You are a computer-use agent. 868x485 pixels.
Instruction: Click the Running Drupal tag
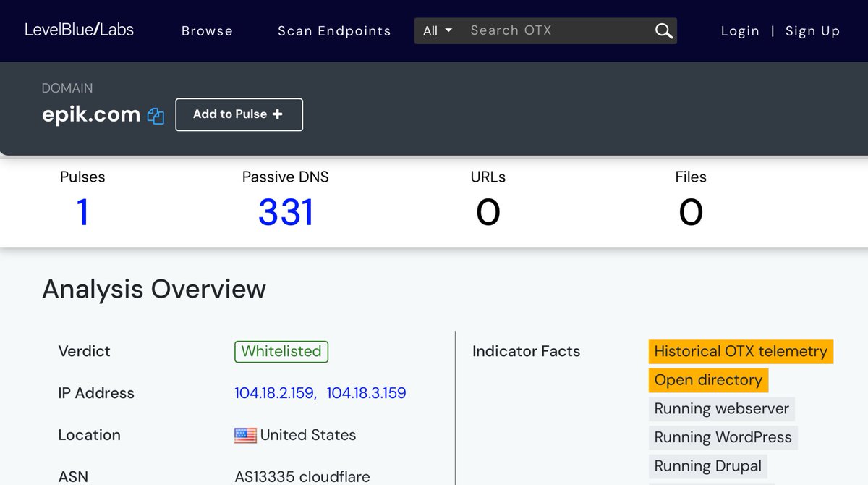[x=707, y=466]
